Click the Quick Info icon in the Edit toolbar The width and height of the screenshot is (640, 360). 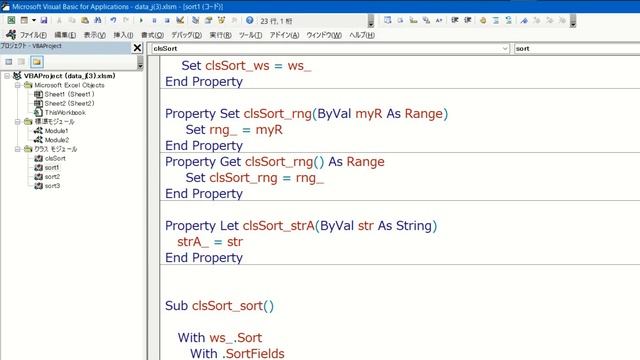413,20
